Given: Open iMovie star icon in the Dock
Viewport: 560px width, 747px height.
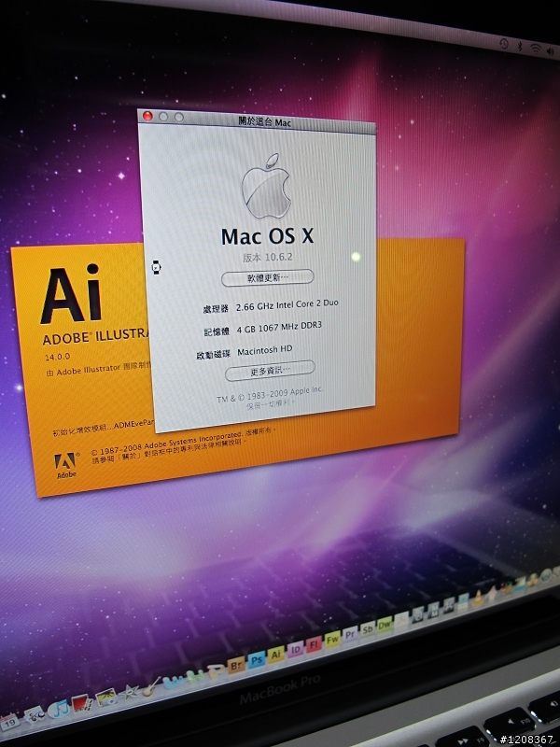Looking at the screenshot, I should 129,692.
